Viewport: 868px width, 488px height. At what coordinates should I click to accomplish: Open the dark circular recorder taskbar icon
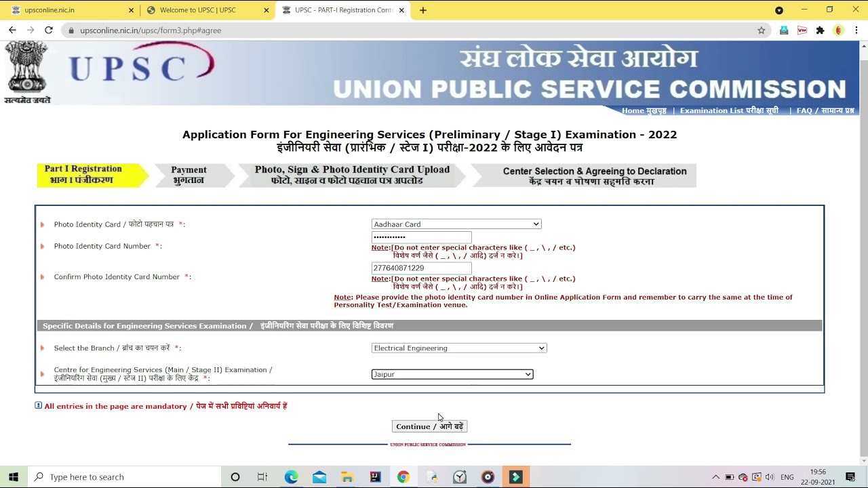[488, 476]
